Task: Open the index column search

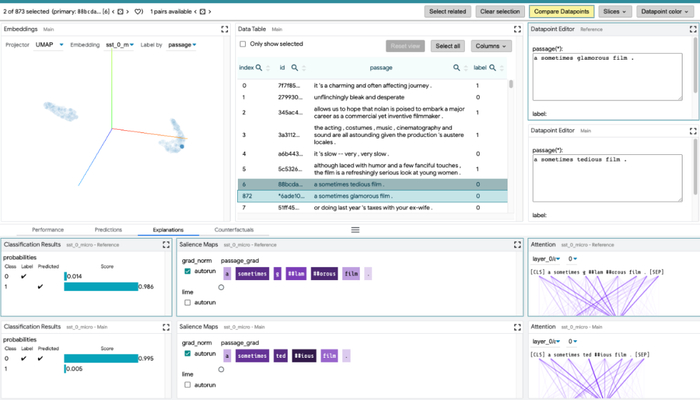Action: pyautogui.click(x=258, y=67)
